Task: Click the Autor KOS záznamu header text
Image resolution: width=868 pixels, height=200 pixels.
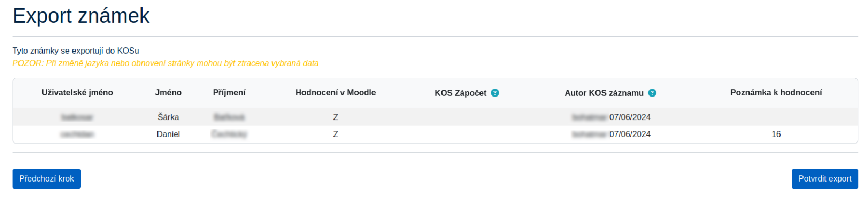Action: pyautogui.click(x=604, y=93)
